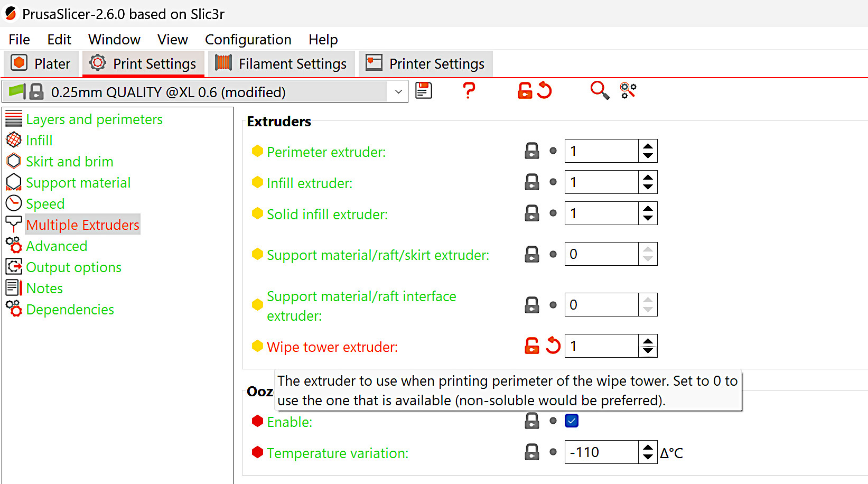Decrease the Wipe tower extruder value with the down arrow
Screen dimensions: 868x484
click(648, 351)
